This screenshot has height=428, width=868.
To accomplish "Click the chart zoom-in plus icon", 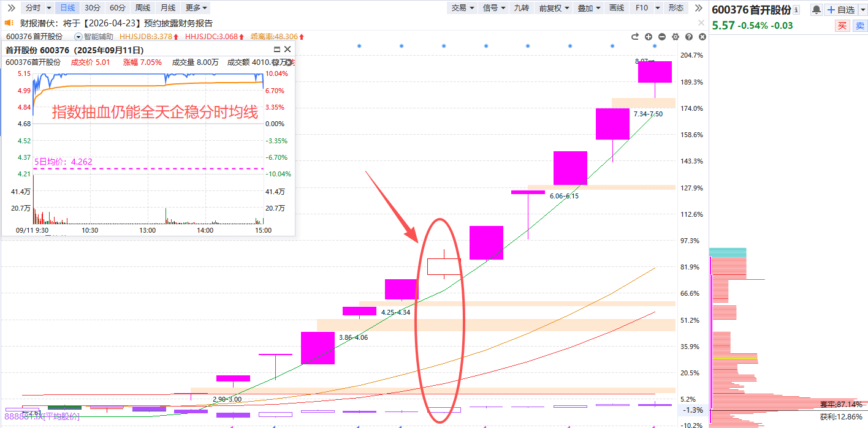I will 649,37.
